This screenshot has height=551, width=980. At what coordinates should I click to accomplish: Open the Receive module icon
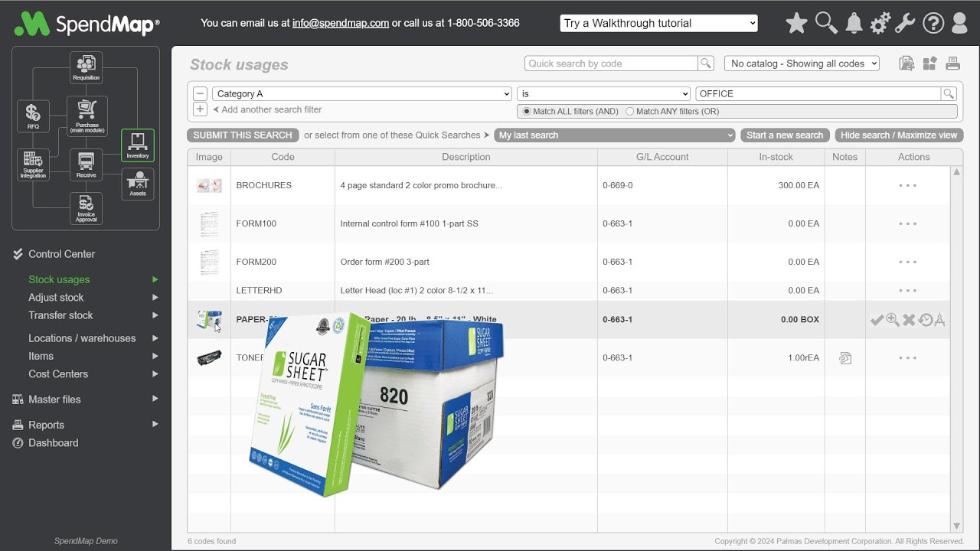pos(86,165)
